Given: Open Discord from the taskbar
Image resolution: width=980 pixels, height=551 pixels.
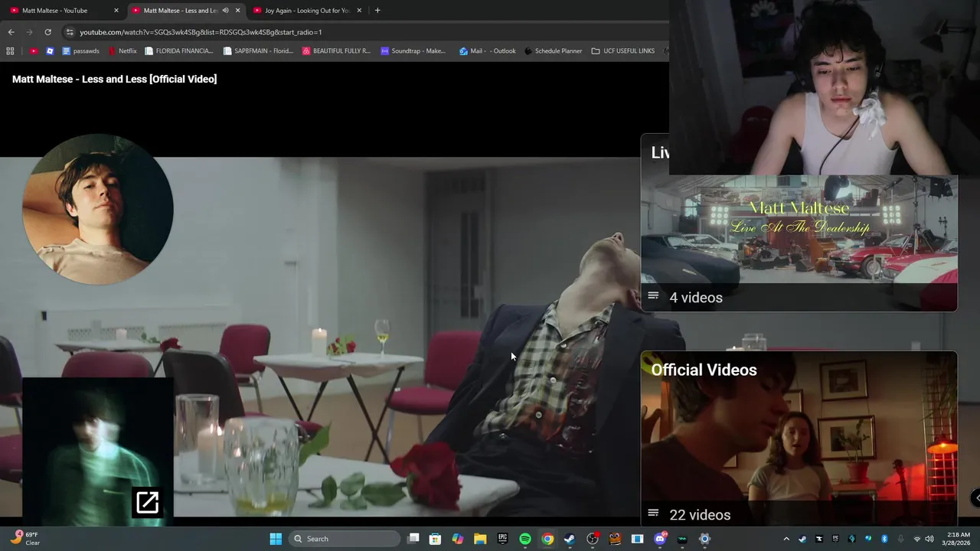Looking at the screenshot, I should pos(660,539).
